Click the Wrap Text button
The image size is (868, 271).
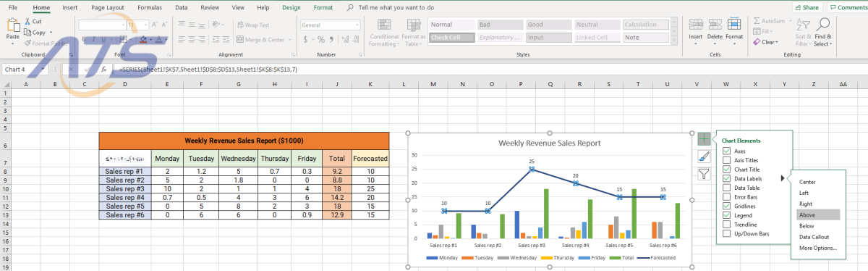[252, 25]
